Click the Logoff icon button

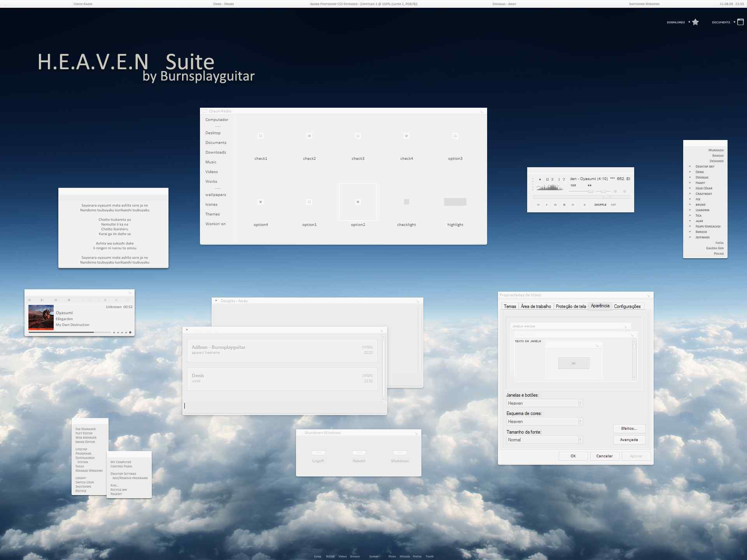point(318,453)
